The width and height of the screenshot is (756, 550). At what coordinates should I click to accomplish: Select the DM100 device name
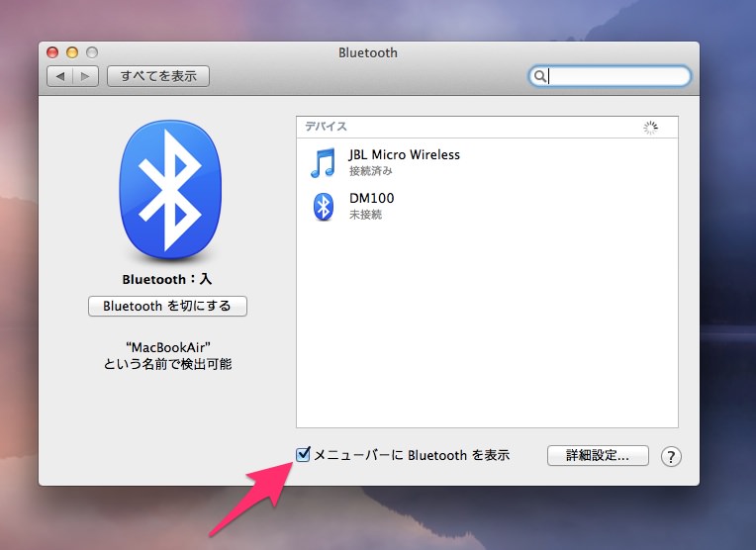point(371,198)
